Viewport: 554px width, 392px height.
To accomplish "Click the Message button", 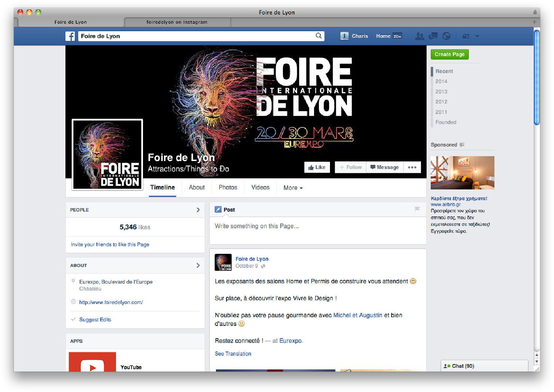I will (x=385, y=167).
